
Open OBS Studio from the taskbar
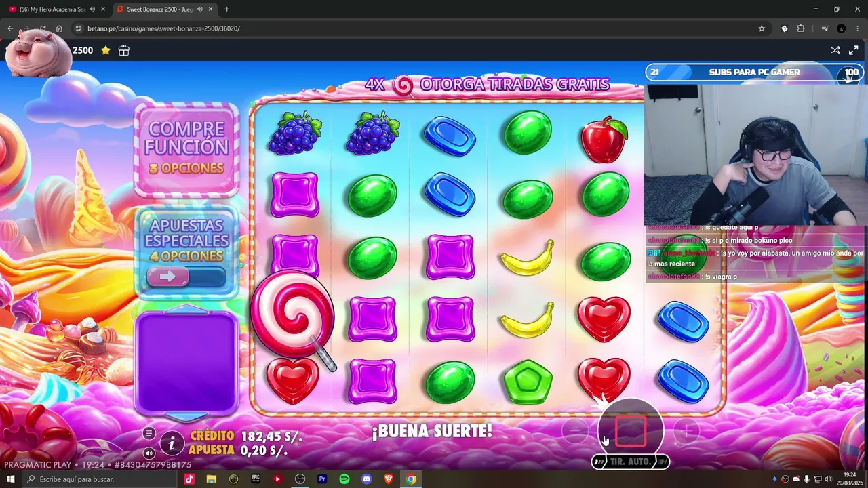(300, 479)
